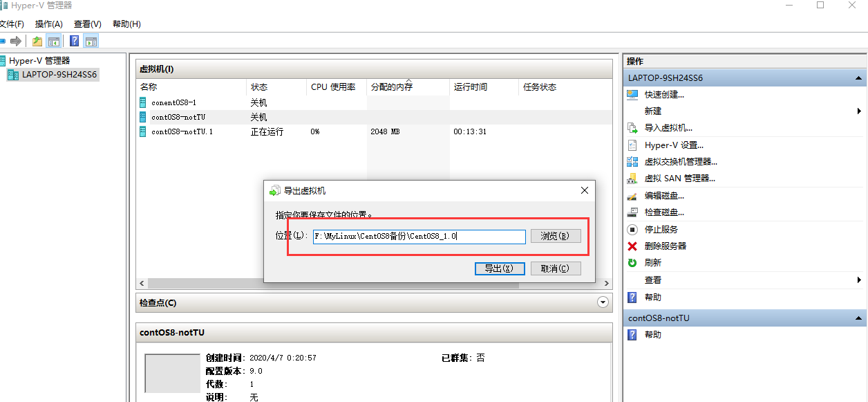Toggle the show/hide console tree toolbar icon
The height and width of the screenshot is (402, 868).
click(x=53, y=42)
